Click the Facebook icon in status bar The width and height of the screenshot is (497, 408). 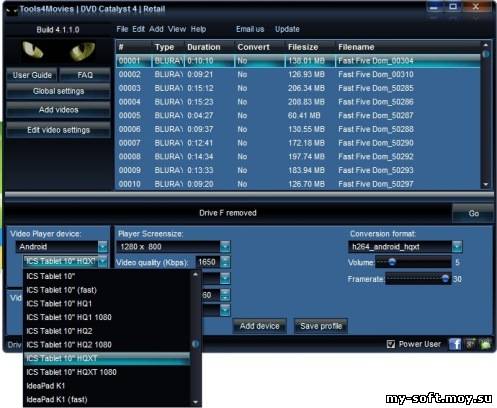[x=455, y=344]
